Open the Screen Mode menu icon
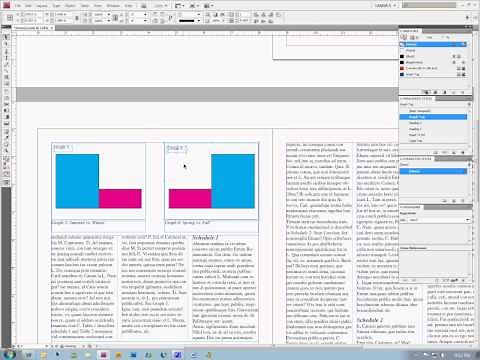Image resolution: width=480 pixels, height=360 pixels. tap(194, 6)
